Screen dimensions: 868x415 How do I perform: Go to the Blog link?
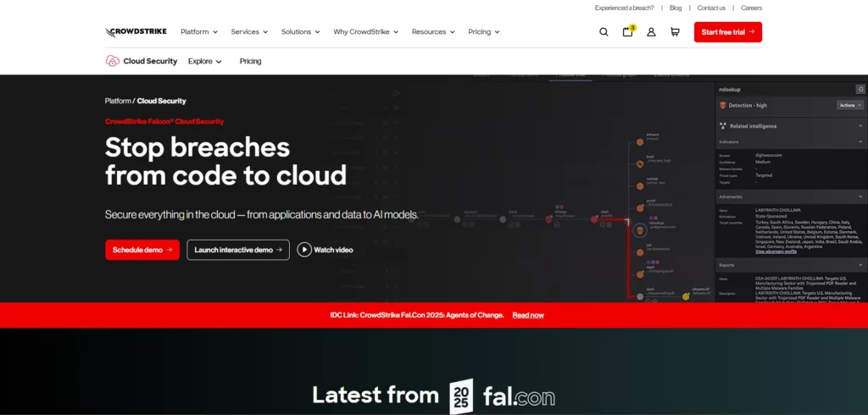tap(676, 8)
